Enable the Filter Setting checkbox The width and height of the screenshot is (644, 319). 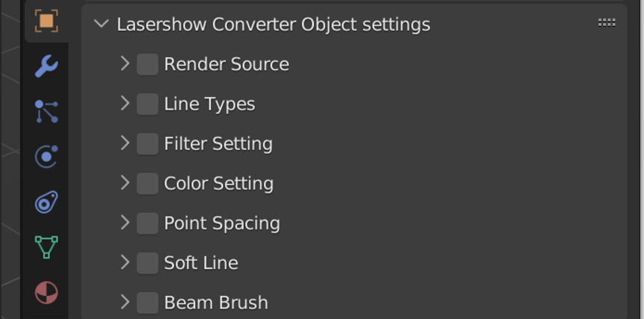pos(148,143)
